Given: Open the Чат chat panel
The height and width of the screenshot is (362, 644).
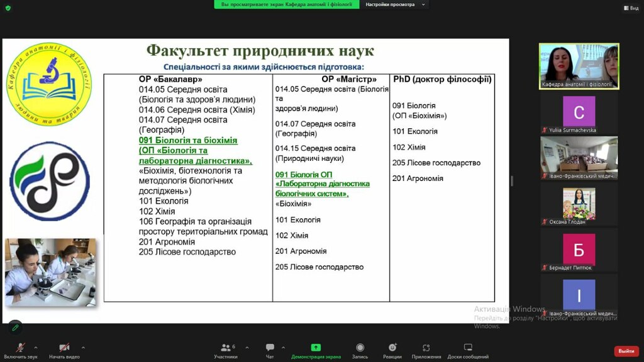Looking at the screenshot, I should [x=270, y=348].
